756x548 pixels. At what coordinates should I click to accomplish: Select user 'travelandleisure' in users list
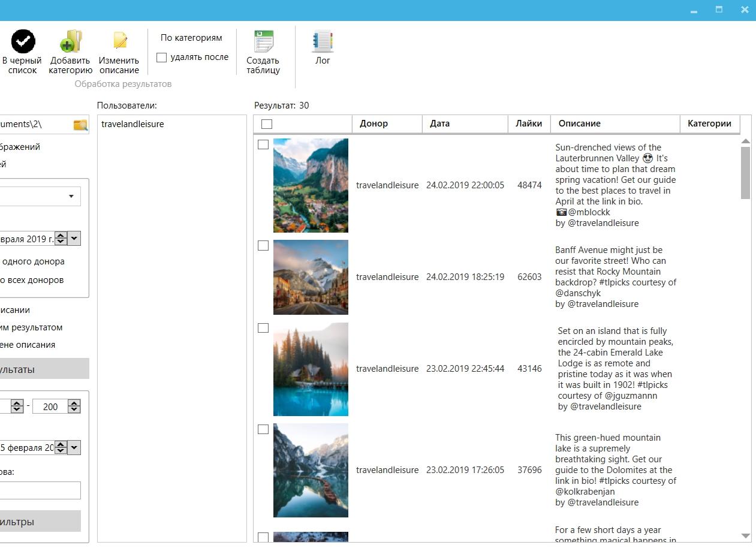[x=132, y=124]
